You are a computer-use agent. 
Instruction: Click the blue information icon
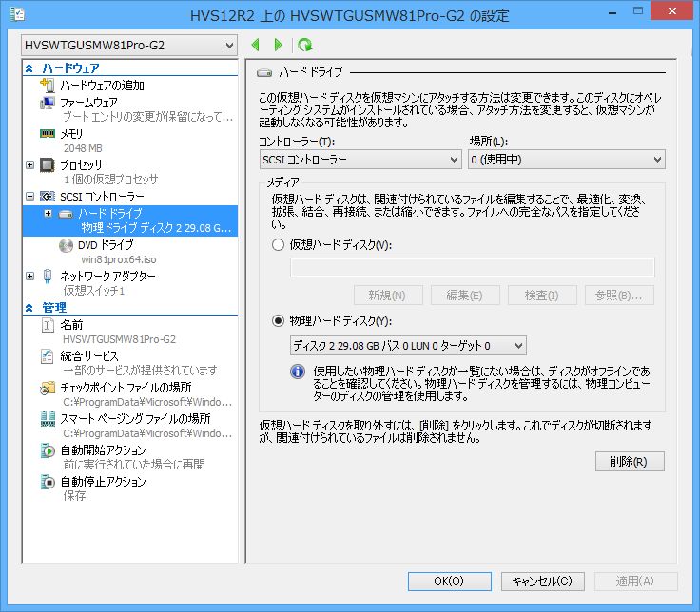pos(298,372)
